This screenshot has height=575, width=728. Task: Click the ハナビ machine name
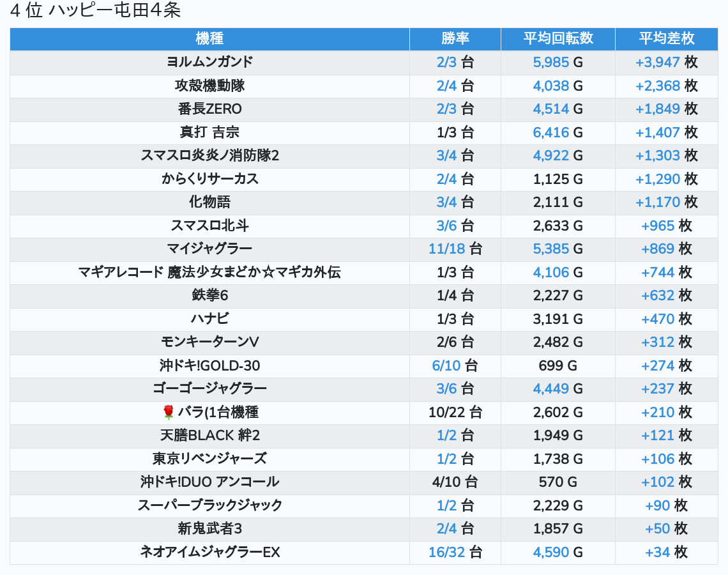pos(209,319)
